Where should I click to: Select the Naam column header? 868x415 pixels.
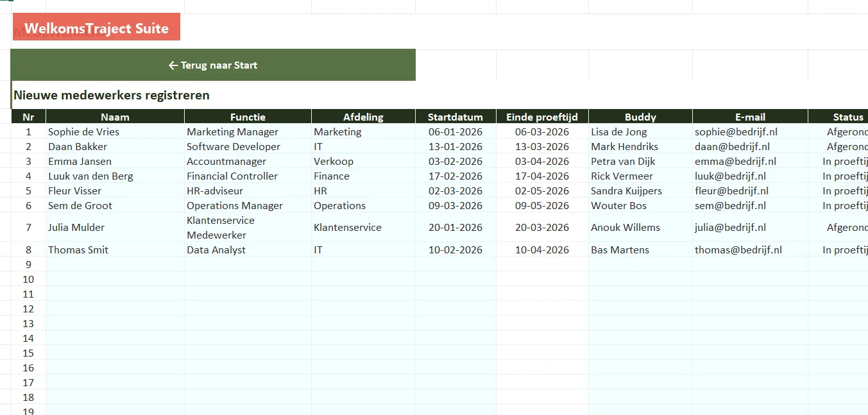(x=115, y=117)
